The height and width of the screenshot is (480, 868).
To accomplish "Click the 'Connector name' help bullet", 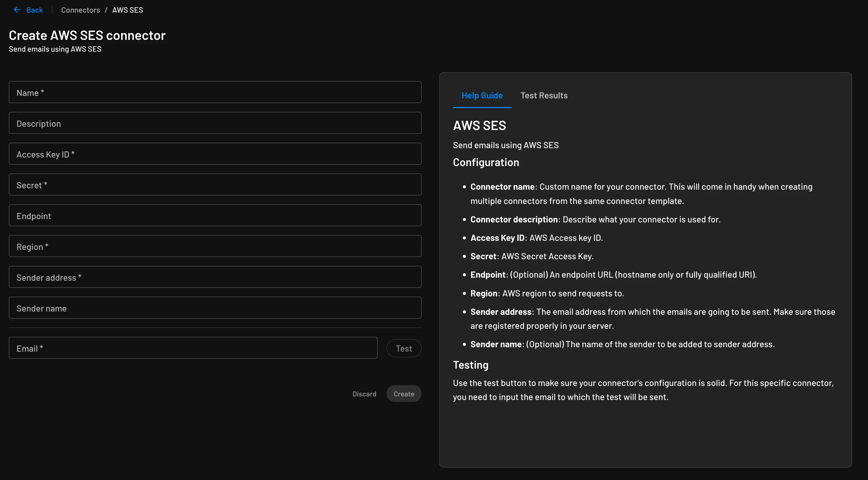I will (642, 194).
